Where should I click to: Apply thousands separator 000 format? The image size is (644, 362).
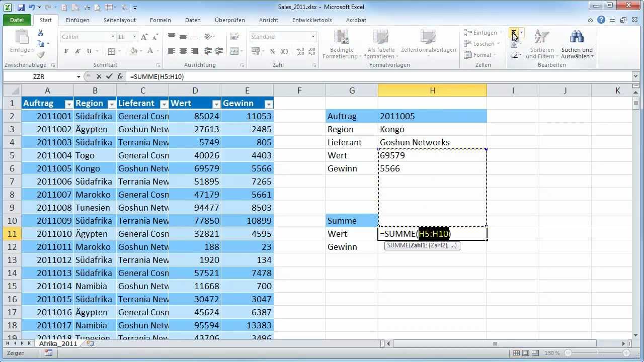(284, 51)
